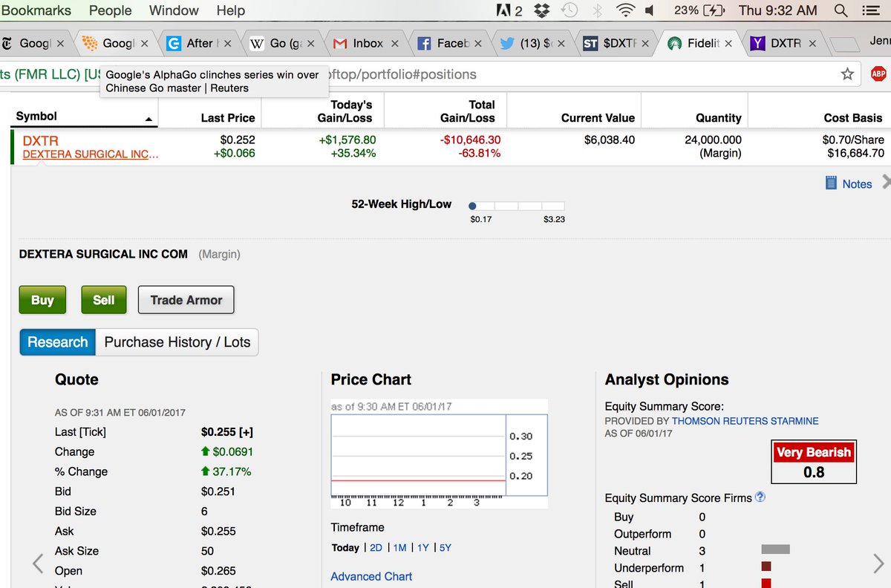Open the Bookmarks menu
This screenshot has height=588, width=891.
(36, 10)
